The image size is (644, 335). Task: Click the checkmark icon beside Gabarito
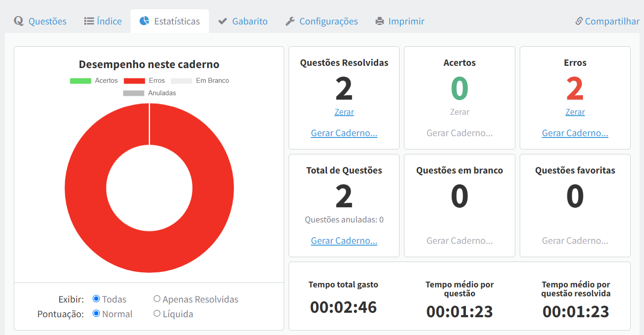[x=223, y=21]
